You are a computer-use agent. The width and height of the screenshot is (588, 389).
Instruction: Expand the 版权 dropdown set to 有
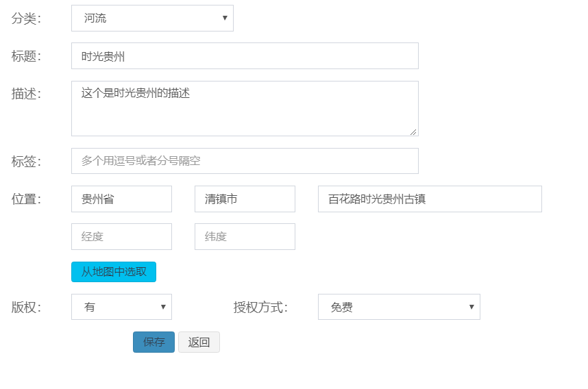[x=121, y=307]
